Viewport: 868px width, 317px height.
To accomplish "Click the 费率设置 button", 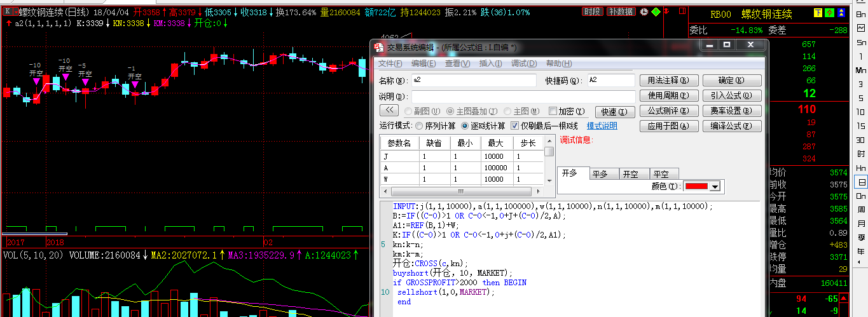I will (x=731, y=111).
